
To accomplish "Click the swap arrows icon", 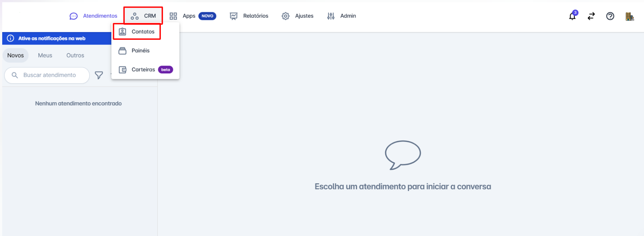I will (591, 16).
